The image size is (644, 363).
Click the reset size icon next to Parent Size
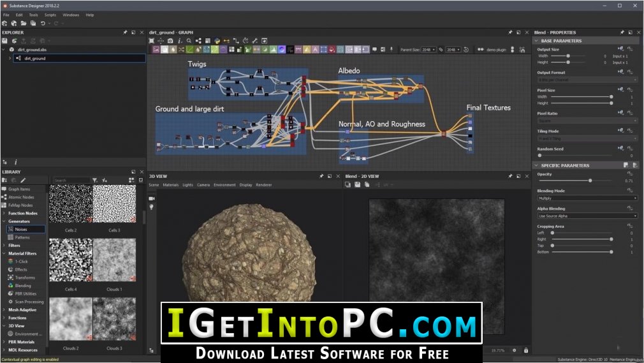(466, 49)
